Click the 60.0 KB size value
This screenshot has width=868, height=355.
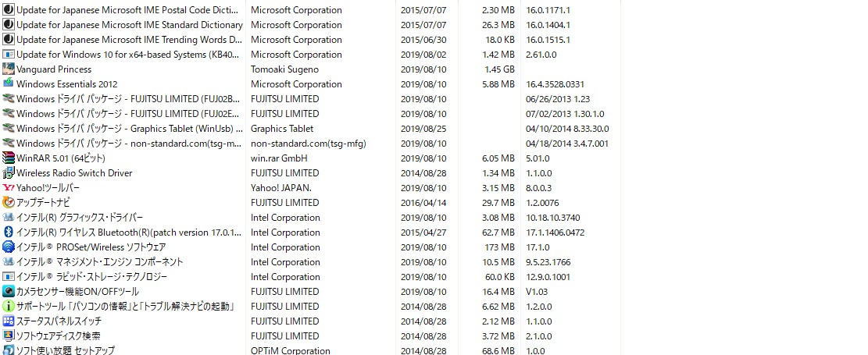[499, 276]
